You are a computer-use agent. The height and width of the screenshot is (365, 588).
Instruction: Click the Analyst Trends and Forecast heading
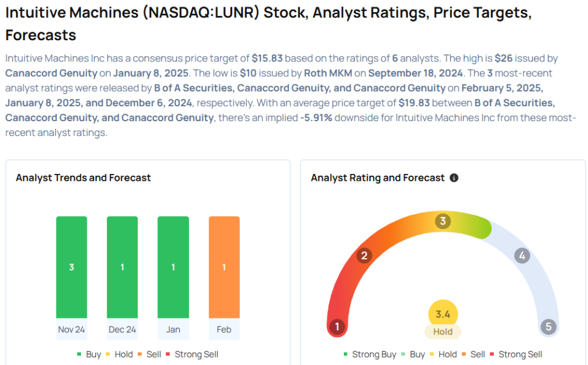83,178
